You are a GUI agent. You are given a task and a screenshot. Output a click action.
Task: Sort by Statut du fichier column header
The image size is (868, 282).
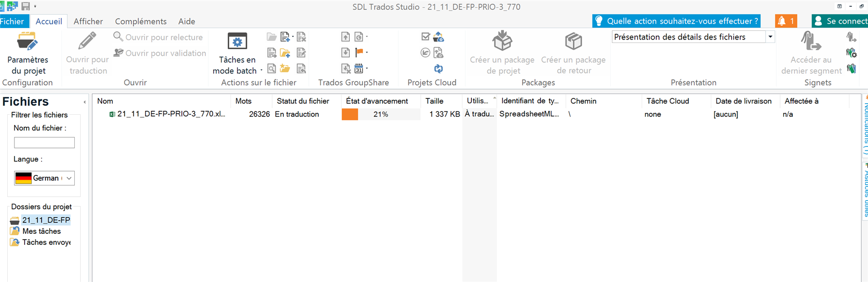(307, 101)
